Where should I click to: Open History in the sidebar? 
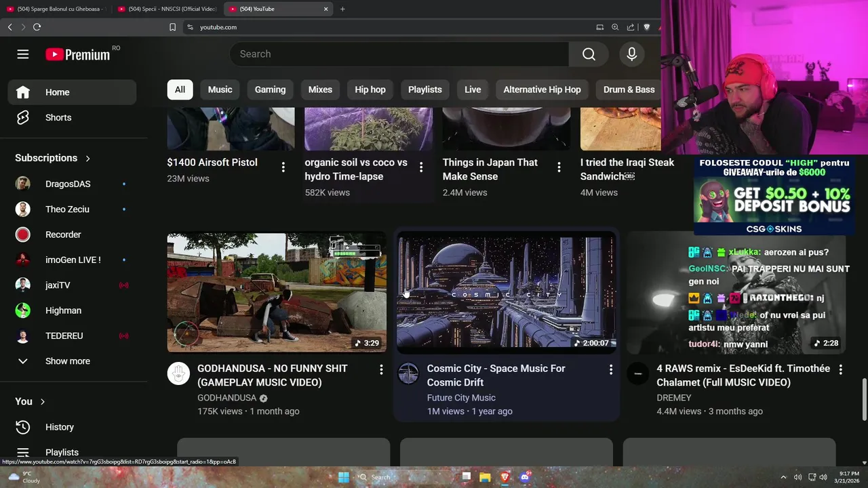tap(72, 427)
